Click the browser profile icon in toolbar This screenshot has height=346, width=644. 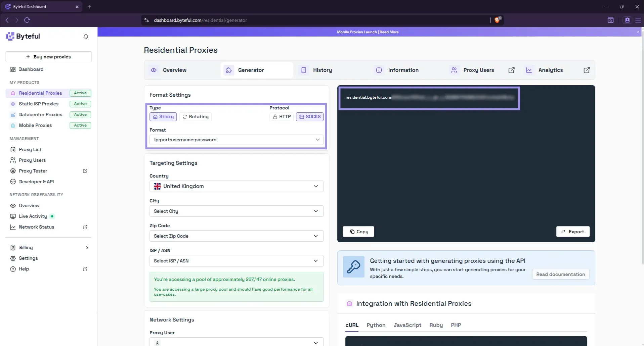click(627, 20)
